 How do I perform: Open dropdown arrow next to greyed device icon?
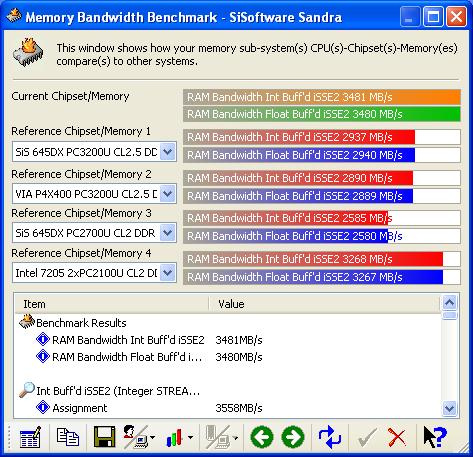(x=235, y=437)
